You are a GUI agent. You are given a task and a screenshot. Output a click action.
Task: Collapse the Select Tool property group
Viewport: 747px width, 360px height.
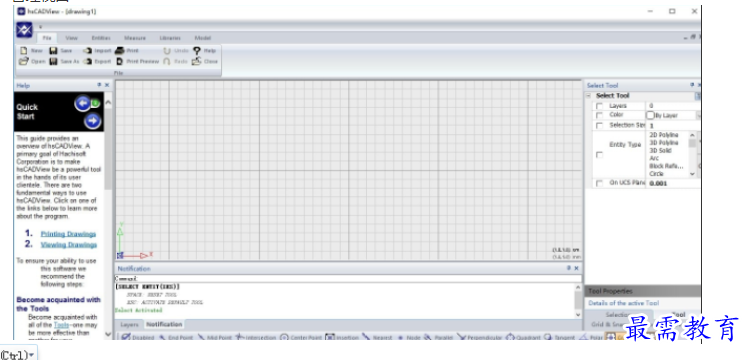tap(589, 96)
